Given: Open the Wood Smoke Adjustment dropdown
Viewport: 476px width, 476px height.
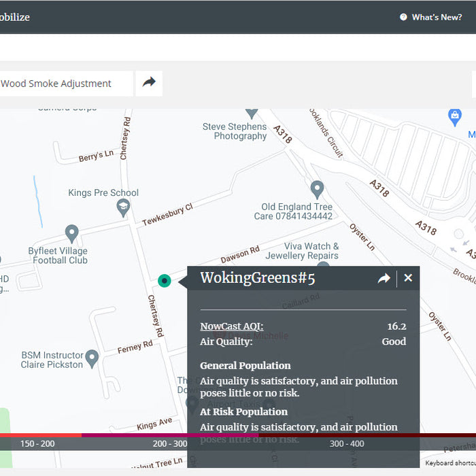Looking at the screenshot, I should click(x=65, y=84).
